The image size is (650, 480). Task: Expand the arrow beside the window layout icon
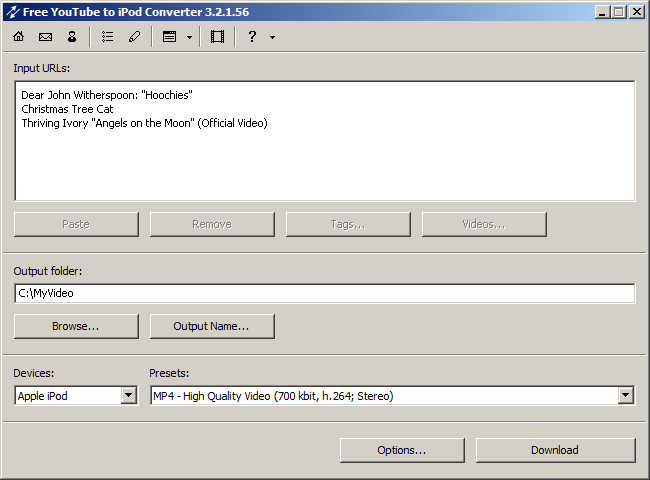tap(189, 37)
